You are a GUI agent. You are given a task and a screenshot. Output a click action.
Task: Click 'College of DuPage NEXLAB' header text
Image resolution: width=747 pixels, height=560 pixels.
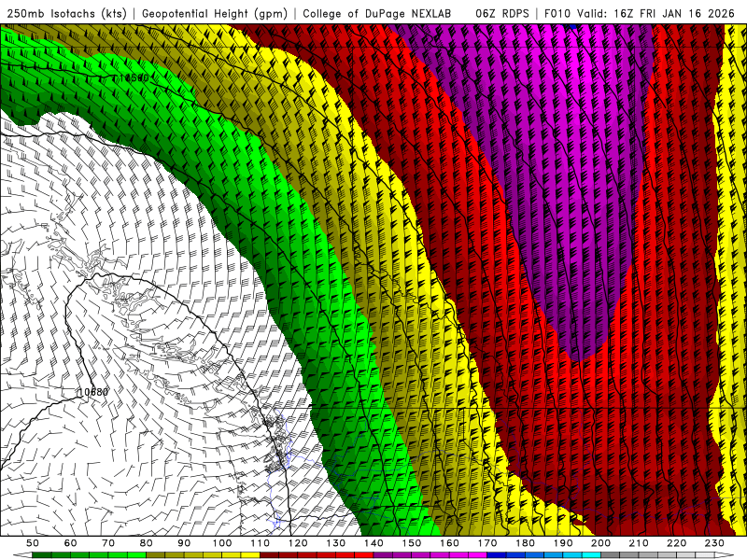click(x=377, y=13)
